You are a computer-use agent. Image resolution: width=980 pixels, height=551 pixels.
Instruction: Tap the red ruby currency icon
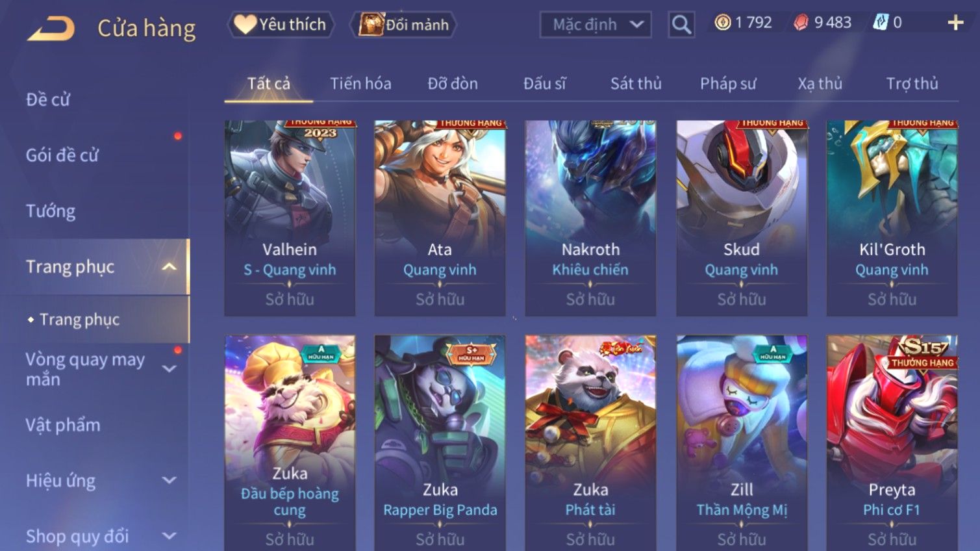[801, 23]
